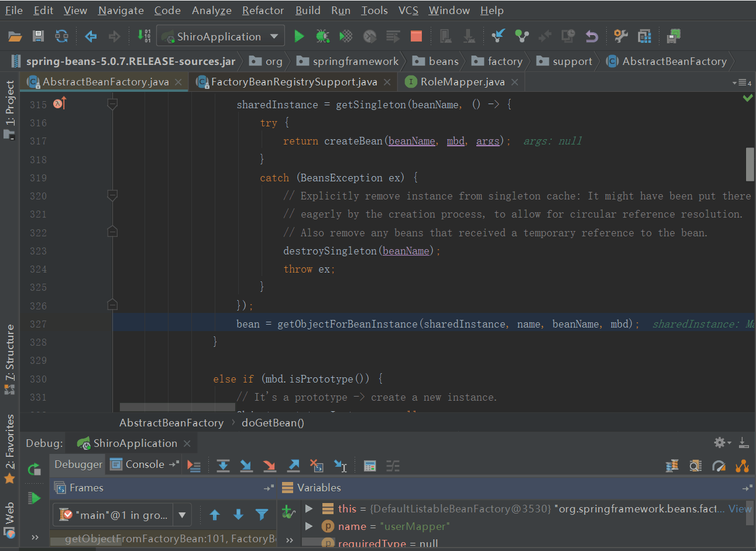Click the Run with Coverage icon
Screen dimensions: 756x551
pos(346,36)
